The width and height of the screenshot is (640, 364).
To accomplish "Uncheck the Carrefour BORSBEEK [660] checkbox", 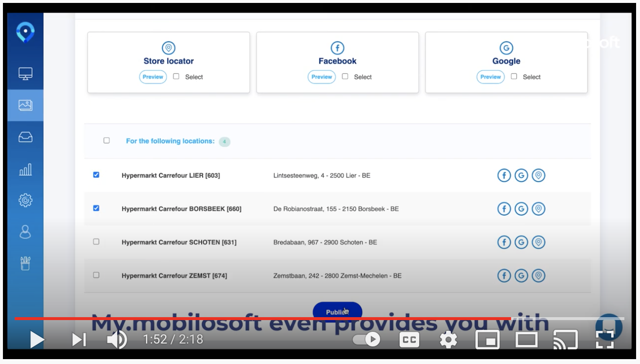I will pos(96,208).
